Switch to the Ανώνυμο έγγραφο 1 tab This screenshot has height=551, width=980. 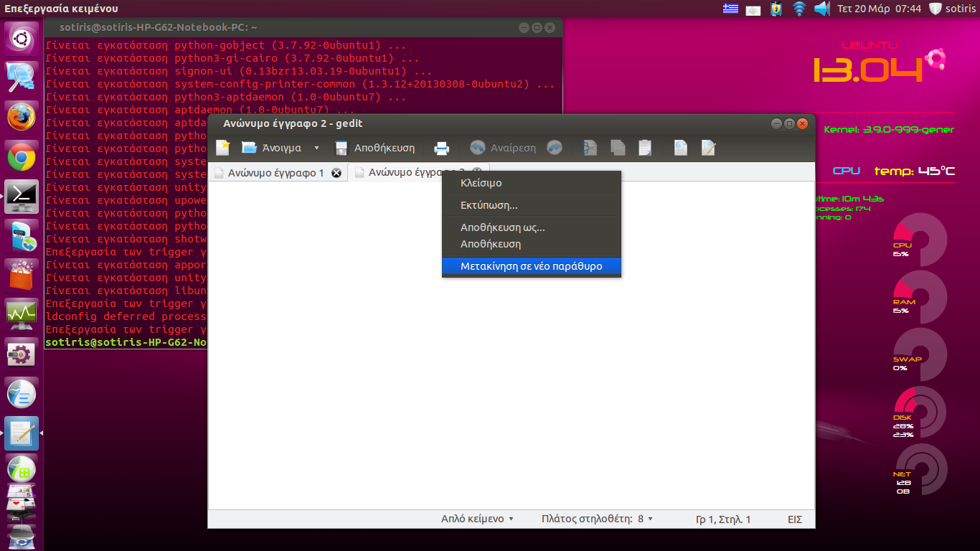275,173
